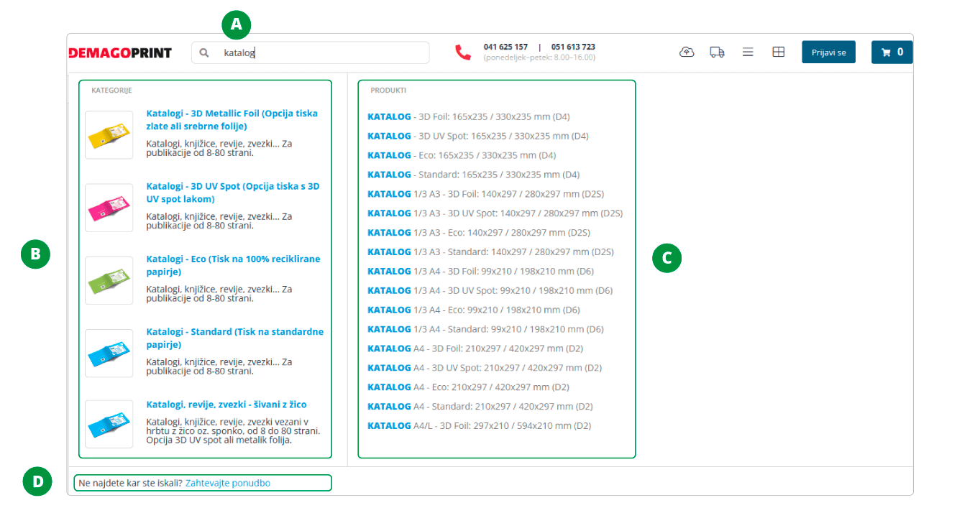
Task: Select the green Eco catalog thumbnail
Action: pyautogui.click(x=109, y=280)
